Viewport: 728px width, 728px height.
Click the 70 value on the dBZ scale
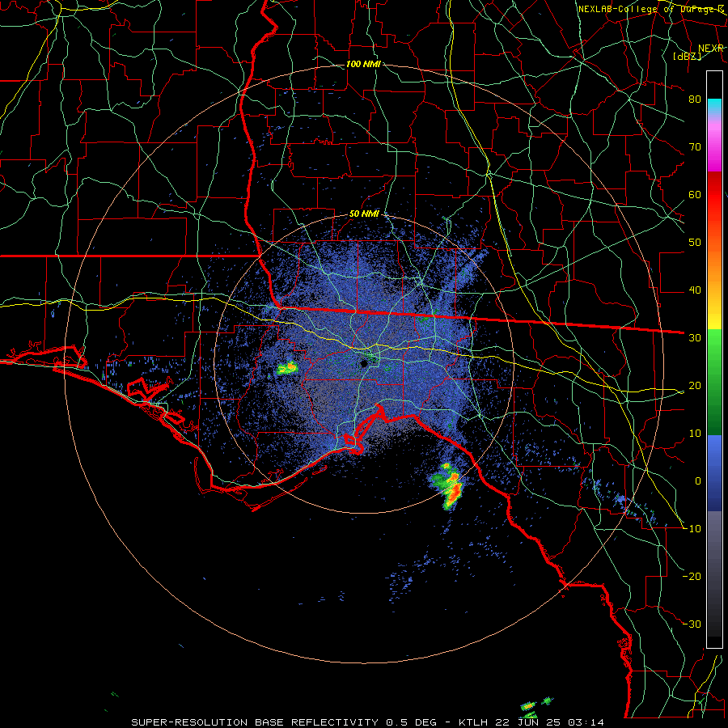(x=695, y=147)
